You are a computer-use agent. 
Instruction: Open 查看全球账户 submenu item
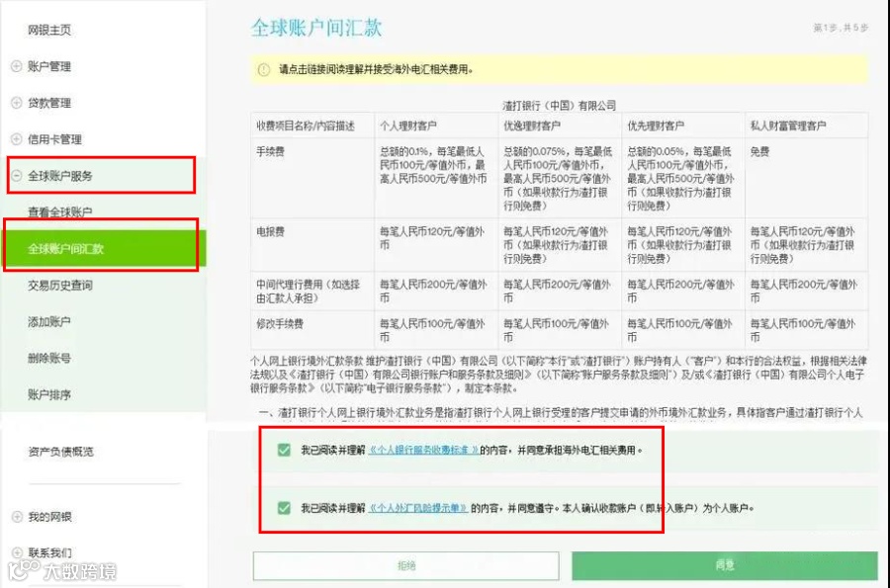tap(60, 212)
